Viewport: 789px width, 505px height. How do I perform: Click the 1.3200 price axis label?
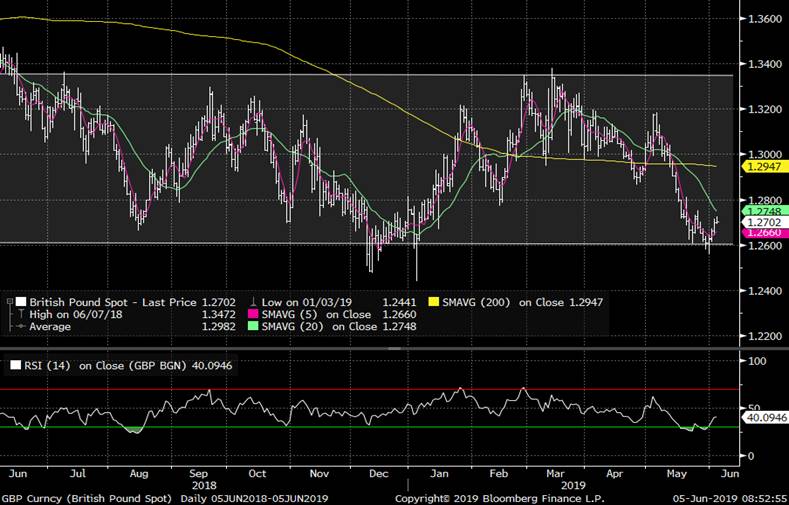[766, 109]
